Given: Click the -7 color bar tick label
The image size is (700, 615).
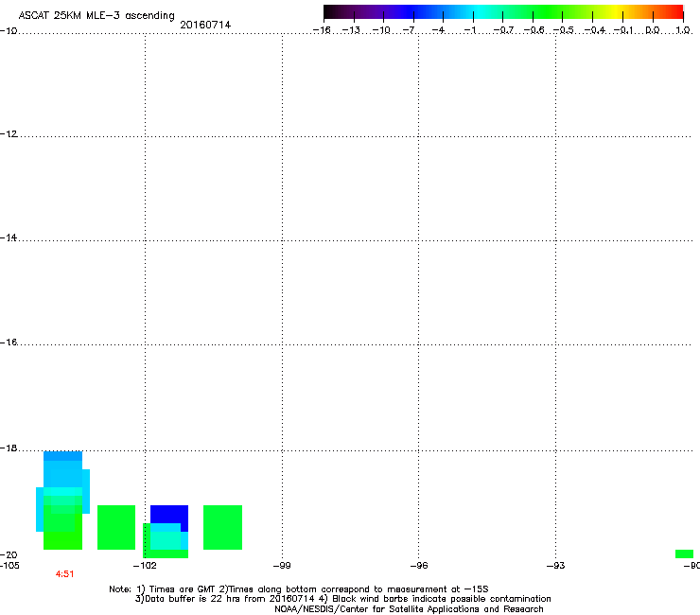Looking at the screenshot, I should (409, 30).
